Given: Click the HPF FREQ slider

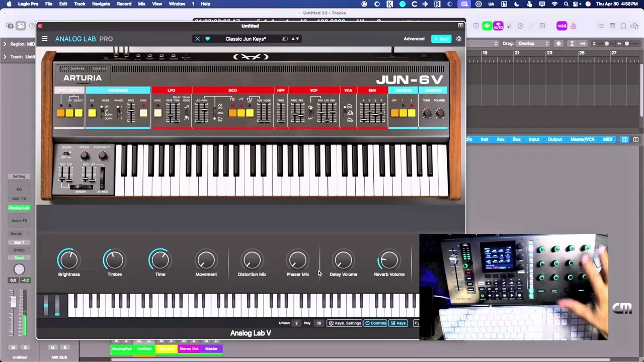Looking at the screenshot, I should [x=280, y=113].
